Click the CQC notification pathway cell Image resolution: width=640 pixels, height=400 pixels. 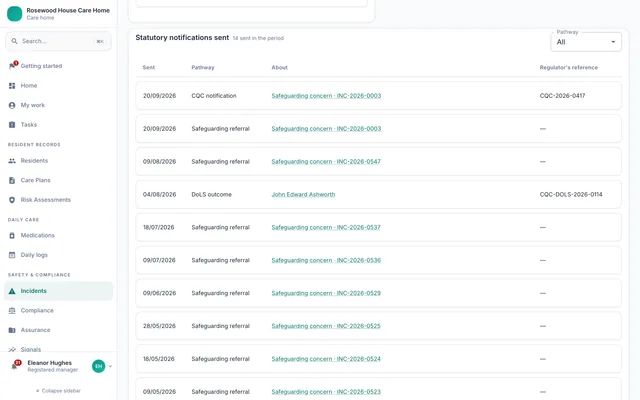(x=214, y=96)
